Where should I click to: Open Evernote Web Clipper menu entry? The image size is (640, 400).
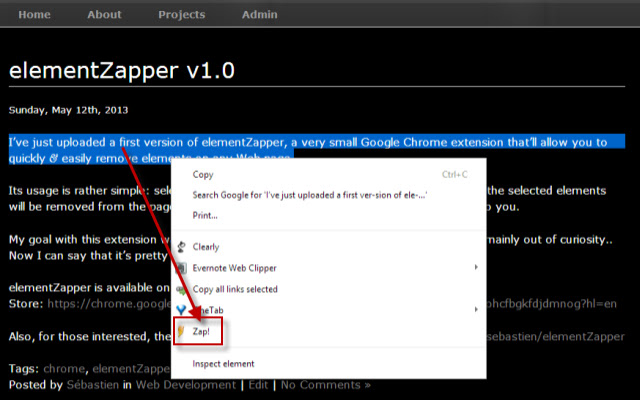[x=329, y=268]
